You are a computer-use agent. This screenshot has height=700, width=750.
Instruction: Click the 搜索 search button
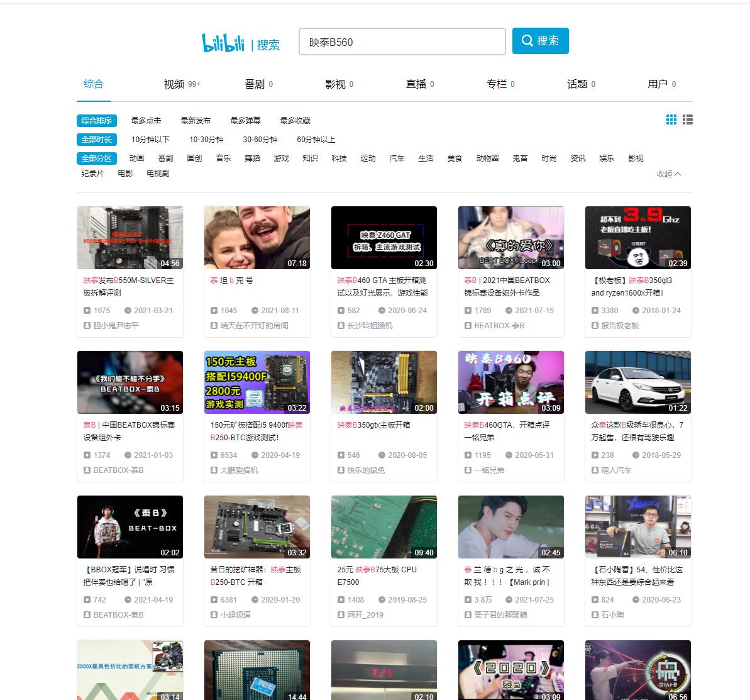(540, 40)
